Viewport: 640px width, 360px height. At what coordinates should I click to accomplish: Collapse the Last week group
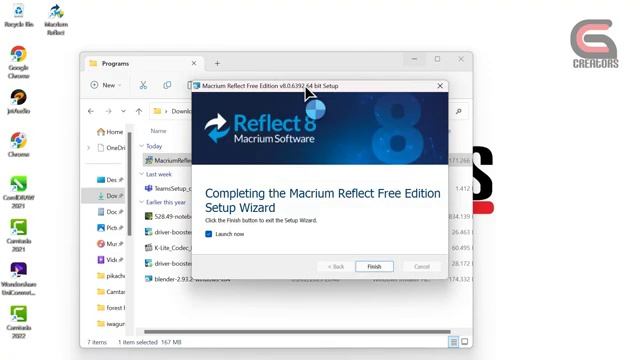[142, 174]
